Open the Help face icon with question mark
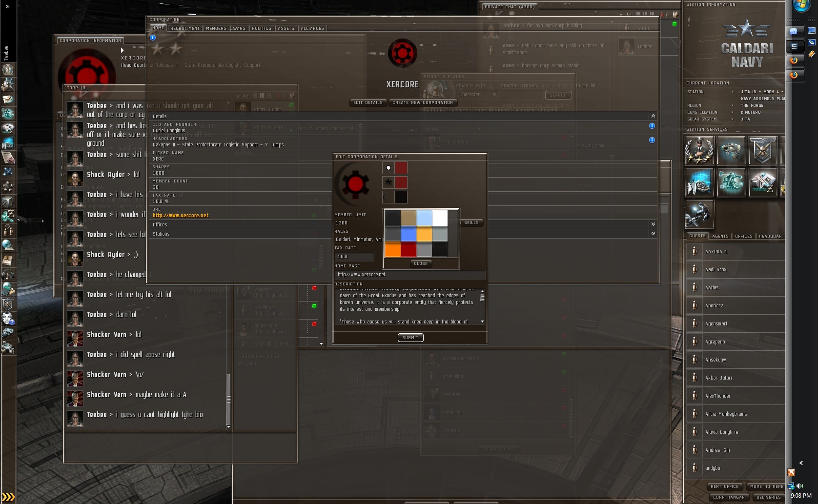818x504 pixels. pyautogui.click(x=8, y=319)
